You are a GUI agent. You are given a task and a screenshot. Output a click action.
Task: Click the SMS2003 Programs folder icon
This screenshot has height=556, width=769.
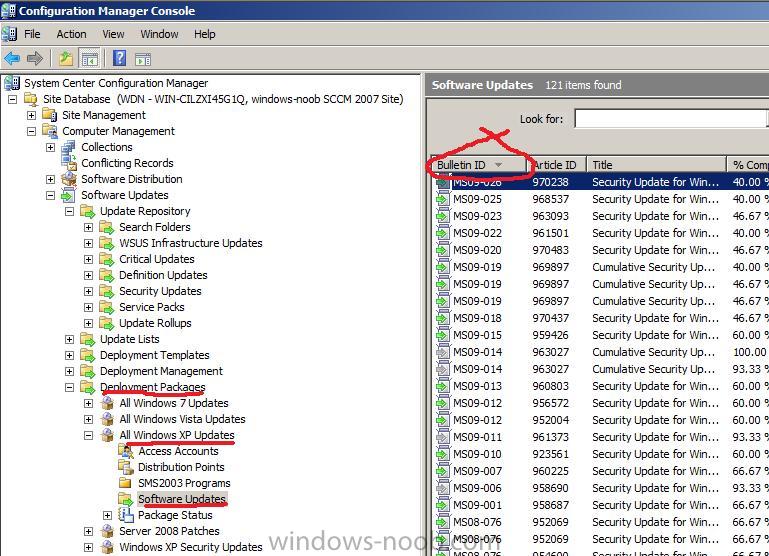tap(126, 483)
